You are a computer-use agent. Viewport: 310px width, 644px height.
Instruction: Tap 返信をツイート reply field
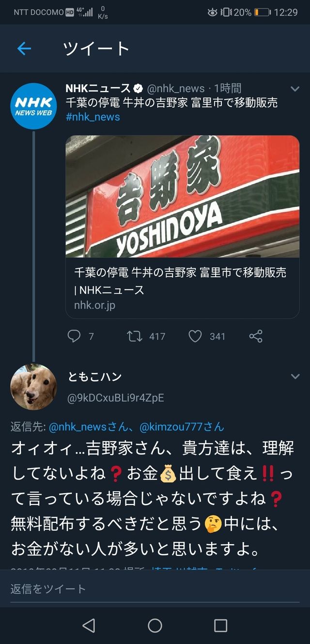pos(155,589)
